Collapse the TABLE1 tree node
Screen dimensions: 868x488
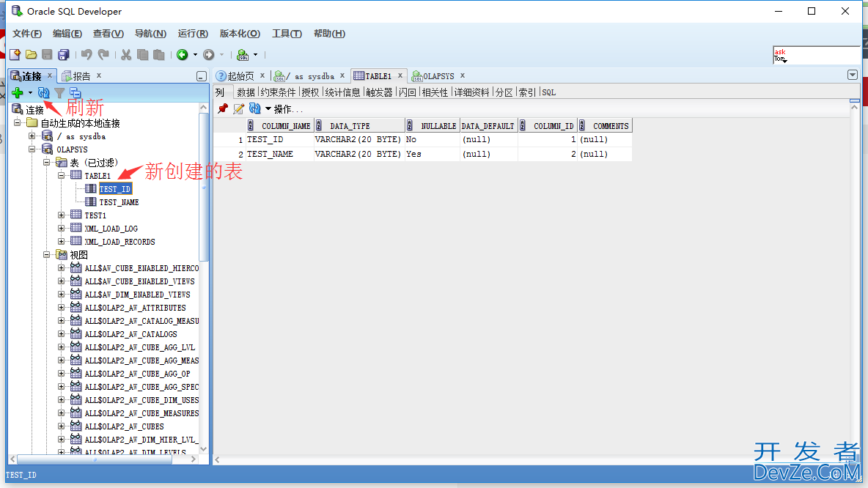(x=62, y=175)
